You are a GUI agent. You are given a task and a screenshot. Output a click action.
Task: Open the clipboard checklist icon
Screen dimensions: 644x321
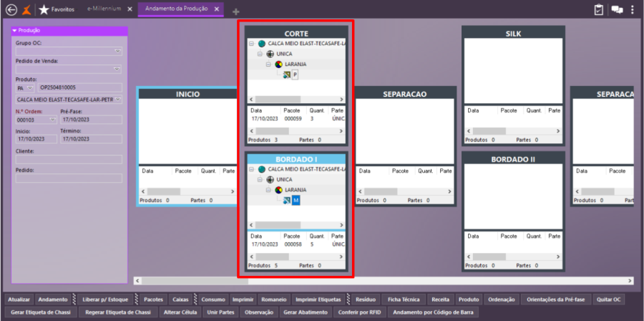(x=599, y=9)
